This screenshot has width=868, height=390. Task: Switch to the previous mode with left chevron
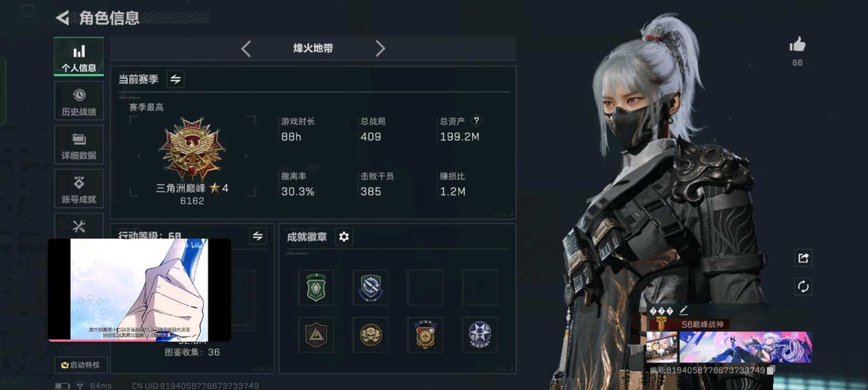tap(246, 49)
